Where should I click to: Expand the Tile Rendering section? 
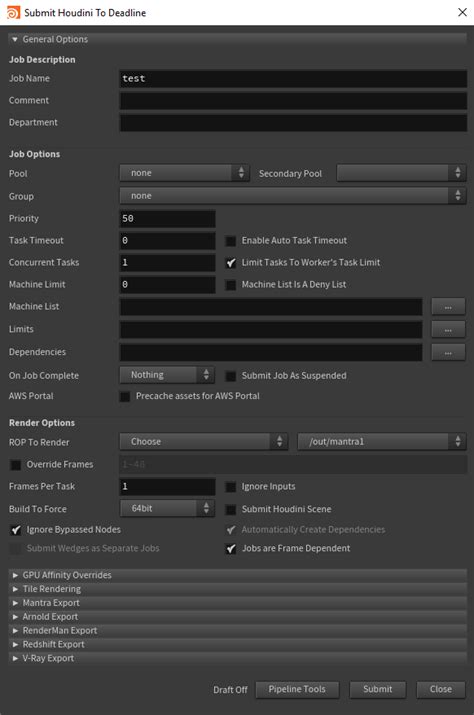237,589
